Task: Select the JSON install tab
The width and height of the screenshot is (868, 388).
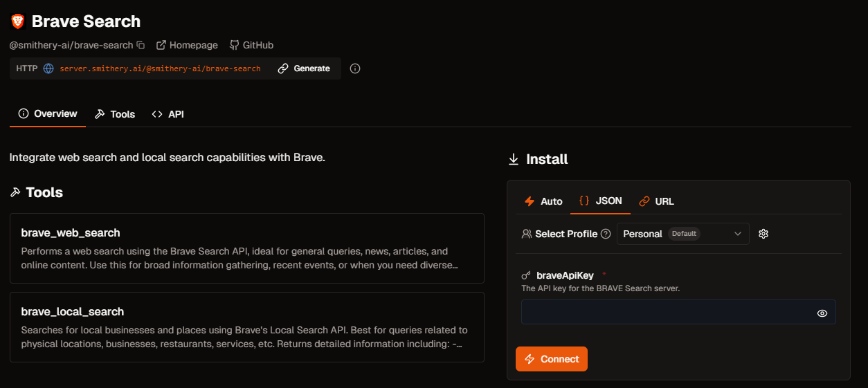Action: (x=601, y=201)
